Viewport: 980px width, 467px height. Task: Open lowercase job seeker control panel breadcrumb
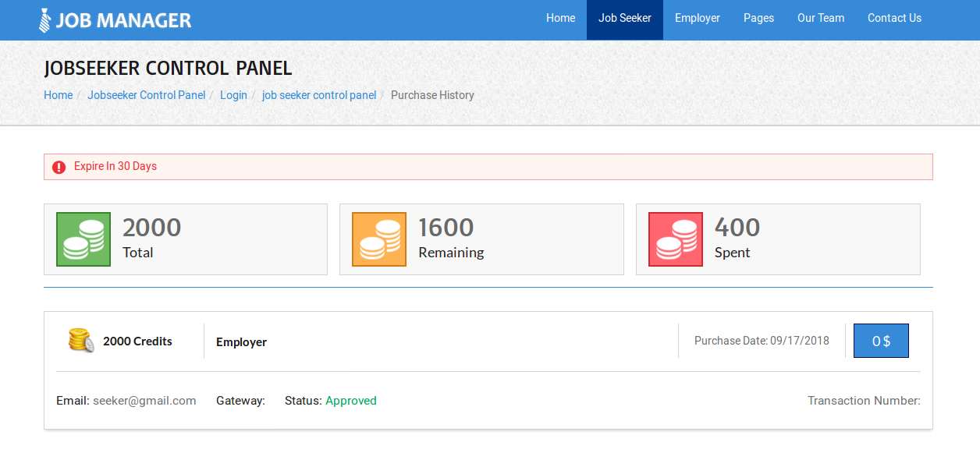click(319, 95)
